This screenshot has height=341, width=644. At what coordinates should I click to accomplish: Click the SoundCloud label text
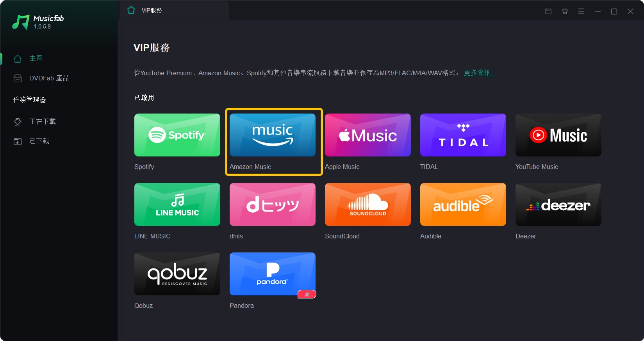point(342,236)
